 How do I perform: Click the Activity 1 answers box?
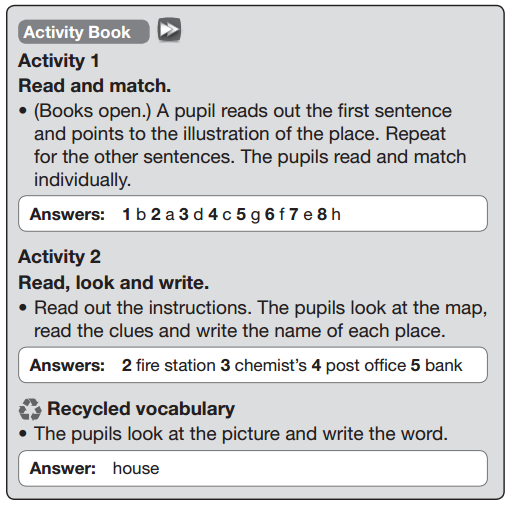(x=253, y=214)
